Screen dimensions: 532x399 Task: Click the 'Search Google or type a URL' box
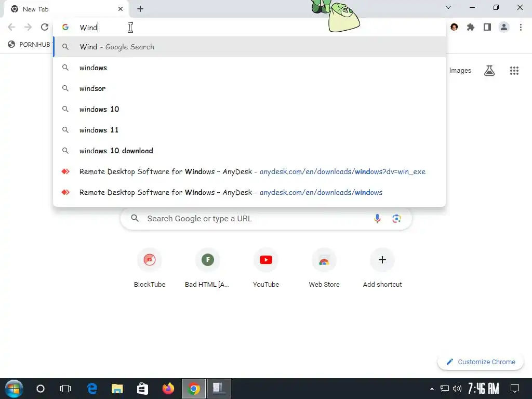266,219
